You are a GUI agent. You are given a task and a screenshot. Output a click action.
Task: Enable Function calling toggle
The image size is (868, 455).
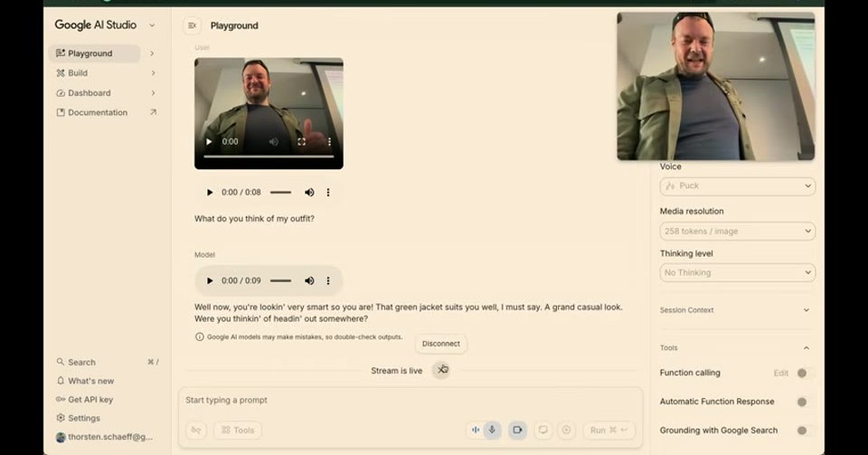pyautogui.click(x=805, y=373)
